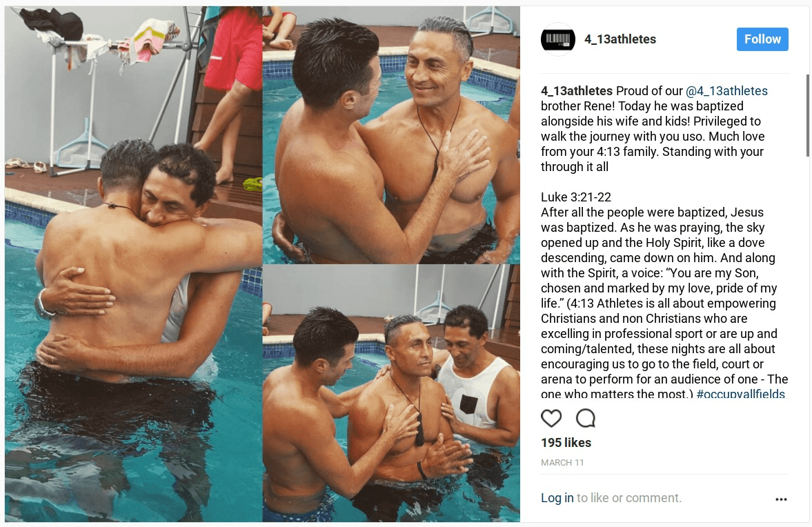This screenshot has width=812, height=527.
Task: Click the heart like icon
Action: 551,418
